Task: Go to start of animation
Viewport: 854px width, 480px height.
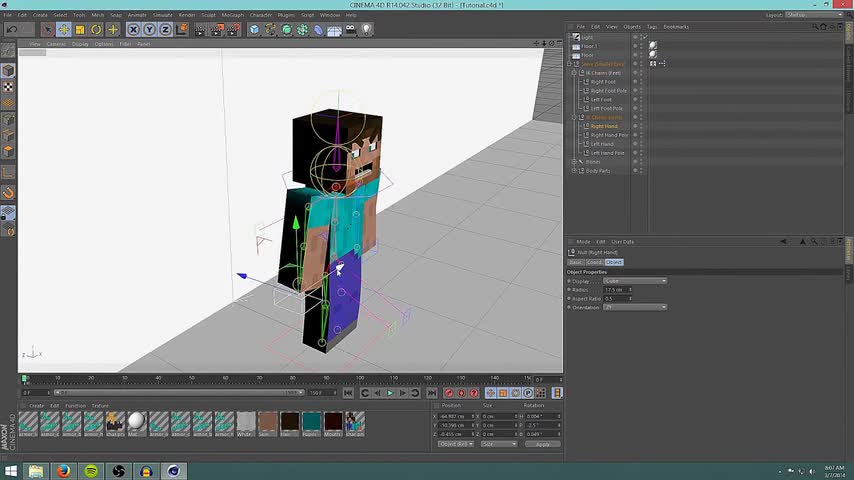Action: [348, 393]
